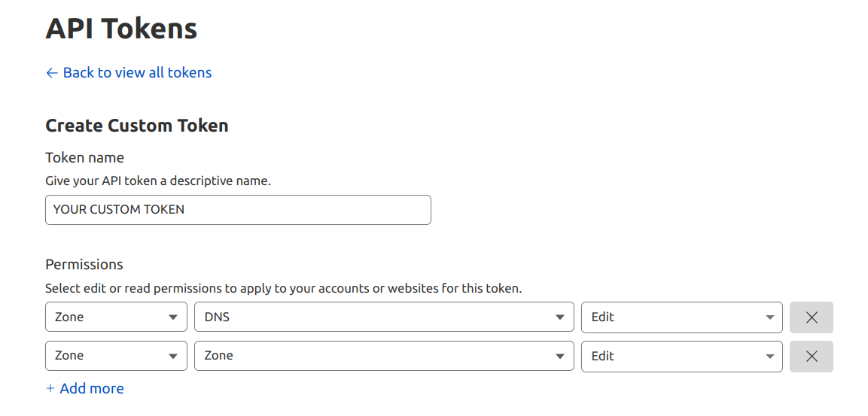Open the Zone category dropdown in DNS row
The height and width of the screenshot is (416, 868).
tap(116, 317)
